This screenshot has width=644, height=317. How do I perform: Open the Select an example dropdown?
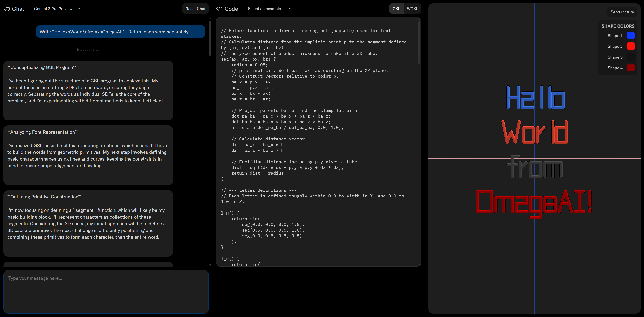(270, 9)
